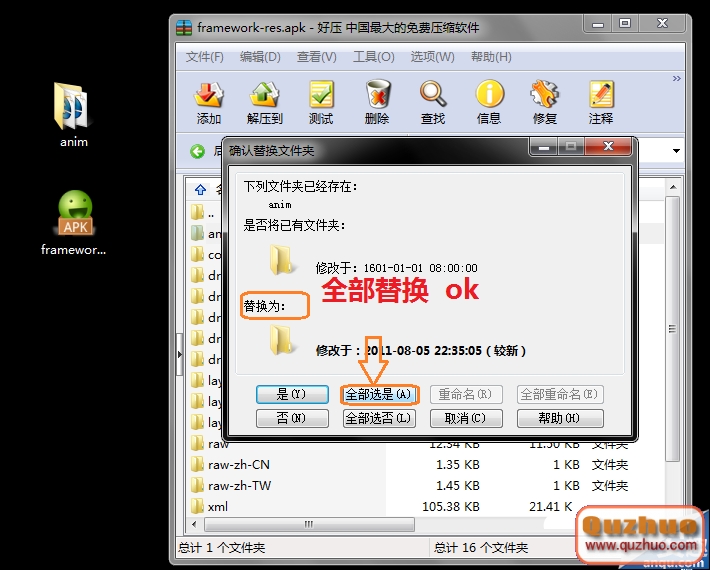Click the horizontal scrollbar thumb
The height and width of the screenshot is (570, 710).
[x=309, y=524]
